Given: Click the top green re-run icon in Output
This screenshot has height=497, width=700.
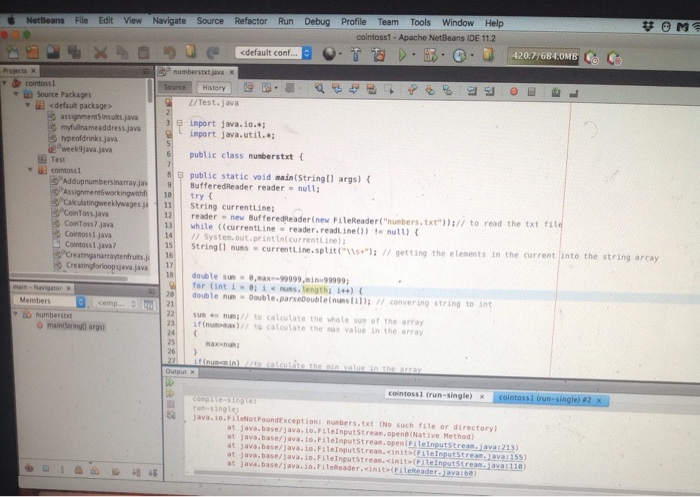Looking at the screenshot, I should click(170, 383).
